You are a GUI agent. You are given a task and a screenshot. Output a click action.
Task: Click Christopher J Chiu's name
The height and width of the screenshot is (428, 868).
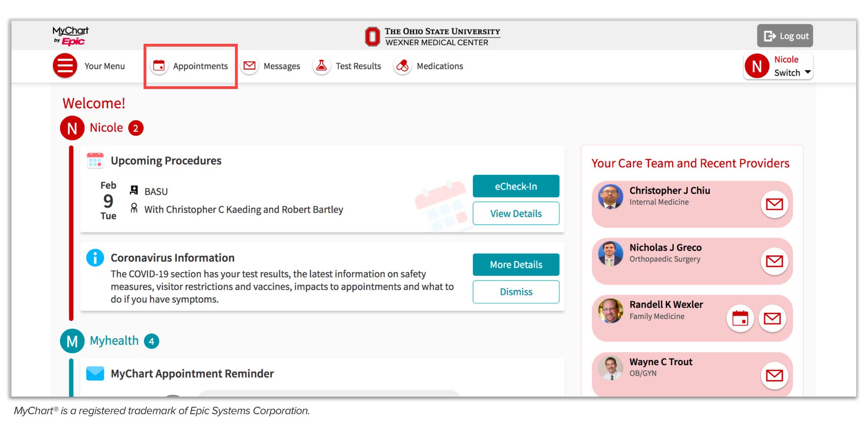click(x=669, y=190)
